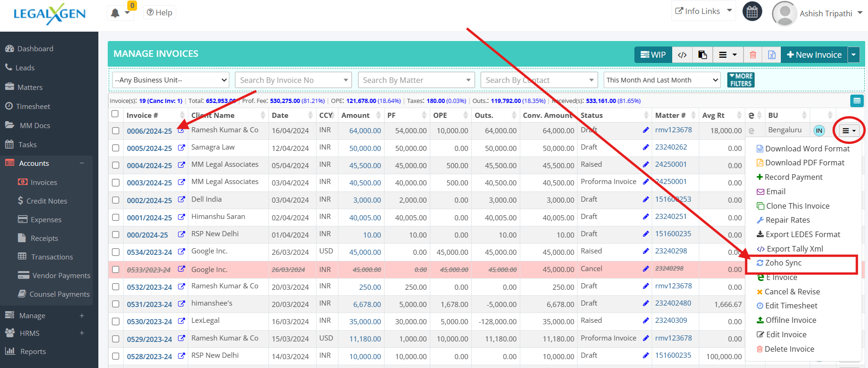The height and width of the screenshot is (368, 868).
Task: Open the calendar icon in header
Action: click(752, 12)
